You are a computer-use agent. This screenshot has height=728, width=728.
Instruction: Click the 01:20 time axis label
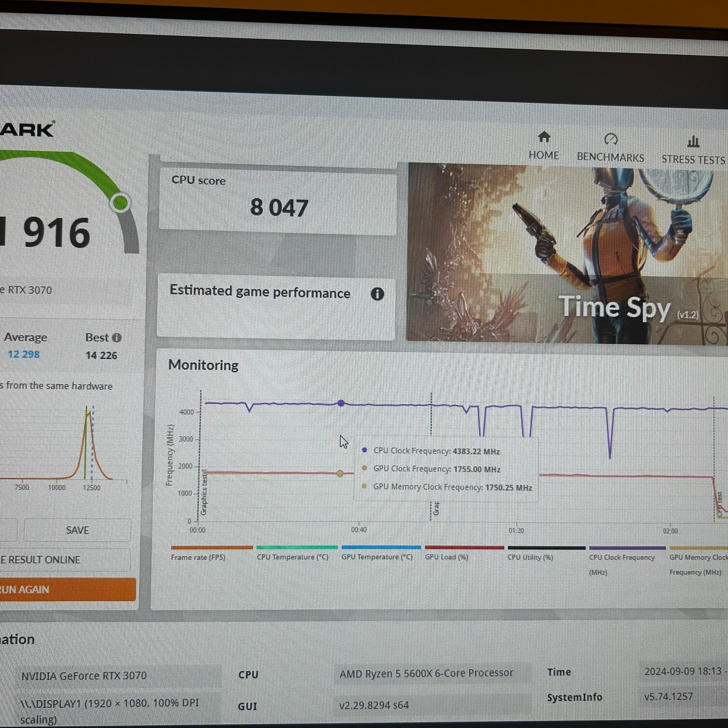[516, 531]
